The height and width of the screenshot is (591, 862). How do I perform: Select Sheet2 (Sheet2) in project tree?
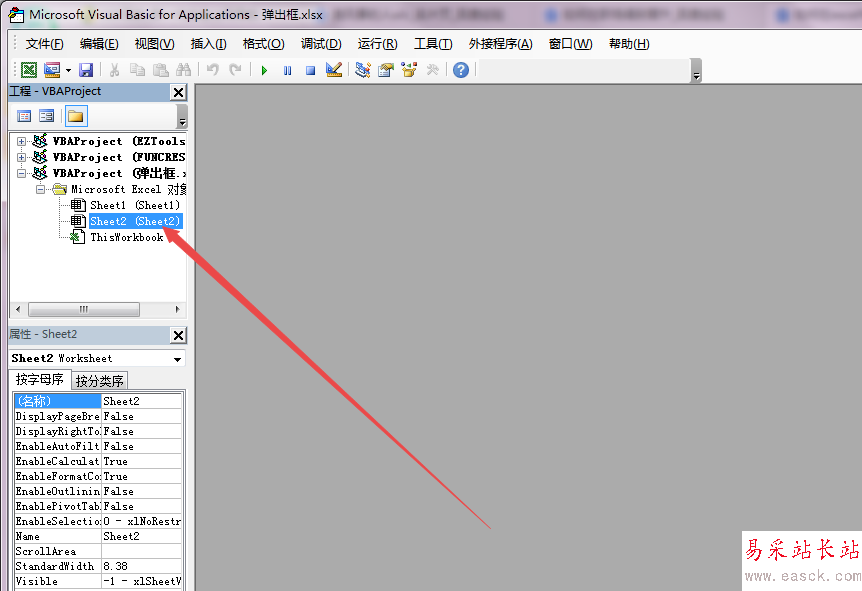[x=135, y=221]
